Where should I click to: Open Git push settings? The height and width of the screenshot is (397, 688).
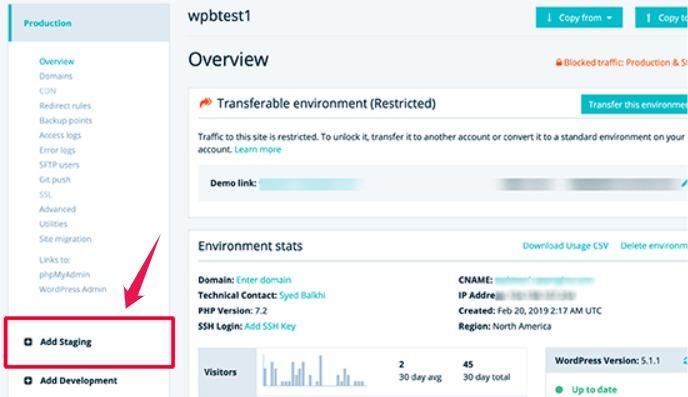(x=55, y=180)
